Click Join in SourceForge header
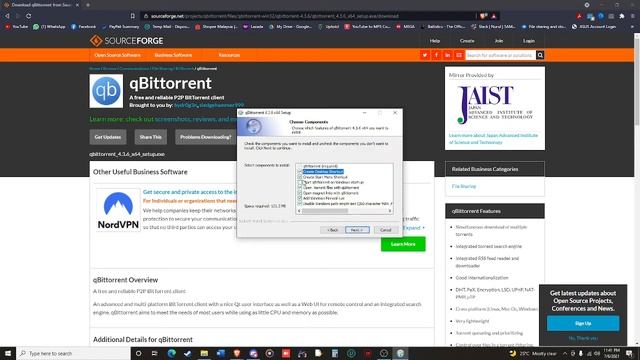 [x=499, y=41]
